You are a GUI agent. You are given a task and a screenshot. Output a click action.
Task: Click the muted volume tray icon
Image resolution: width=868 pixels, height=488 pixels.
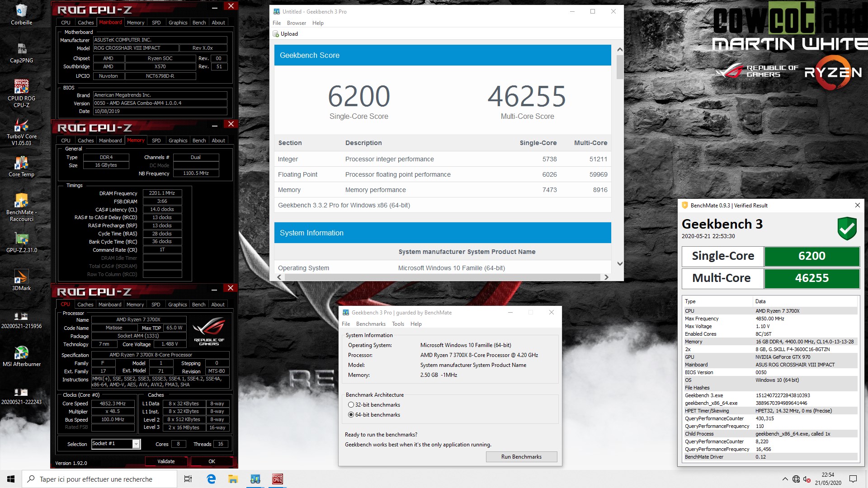coord(807,479)
